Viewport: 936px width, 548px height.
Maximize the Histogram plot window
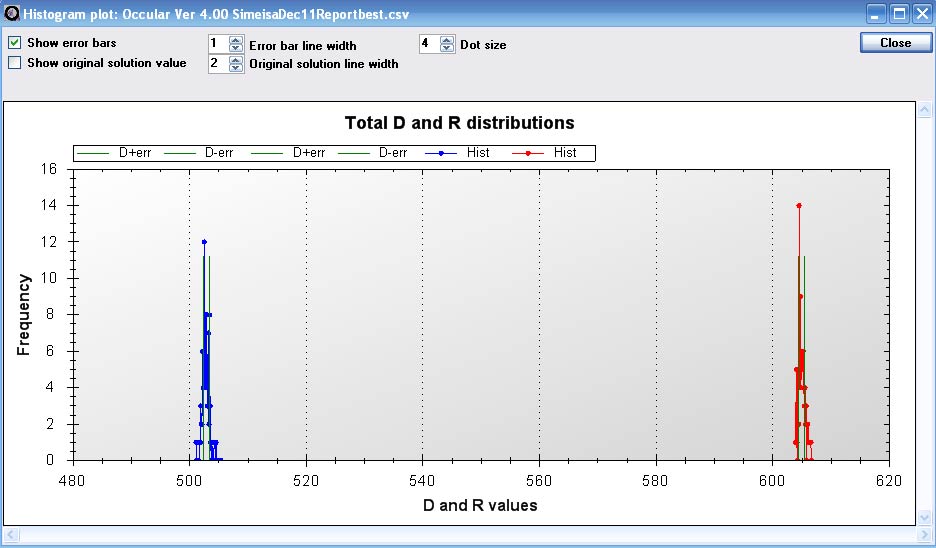(899, 14)
